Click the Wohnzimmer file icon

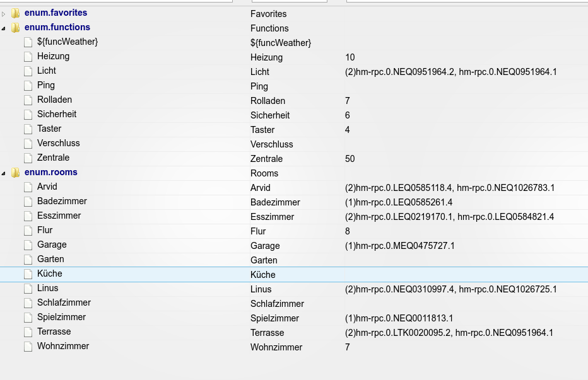pyautogui.click(x=28, y=347)
